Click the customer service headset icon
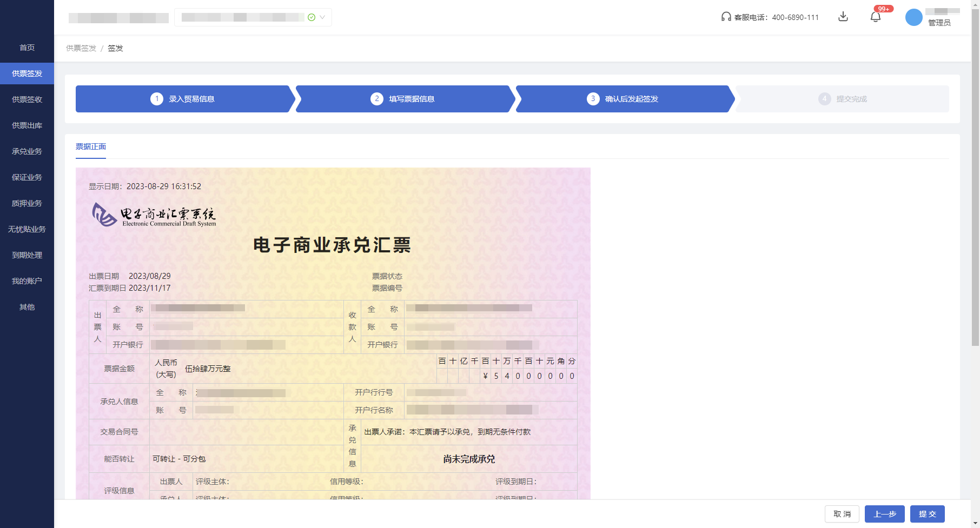This screenshot has height=528, width=980. 725,17
